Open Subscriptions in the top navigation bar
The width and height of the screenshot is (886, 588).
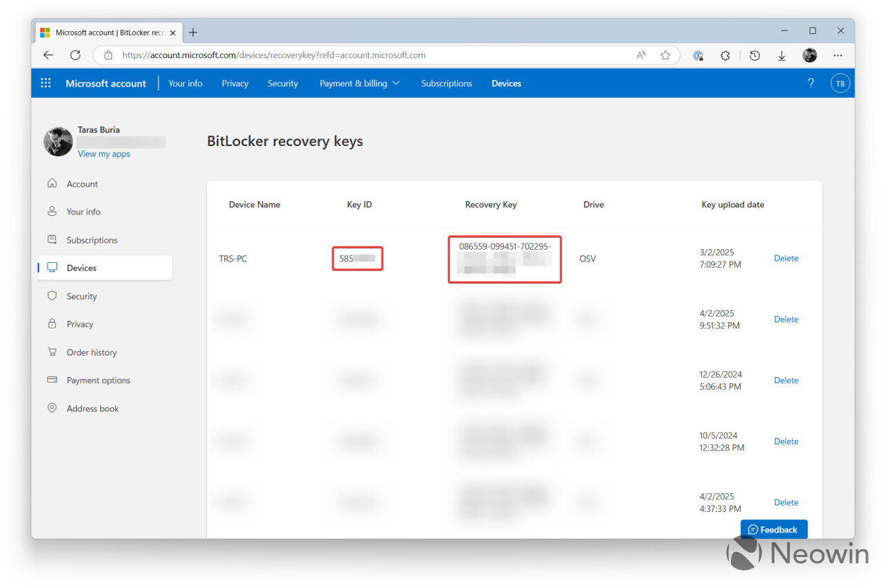click(446, 83)
